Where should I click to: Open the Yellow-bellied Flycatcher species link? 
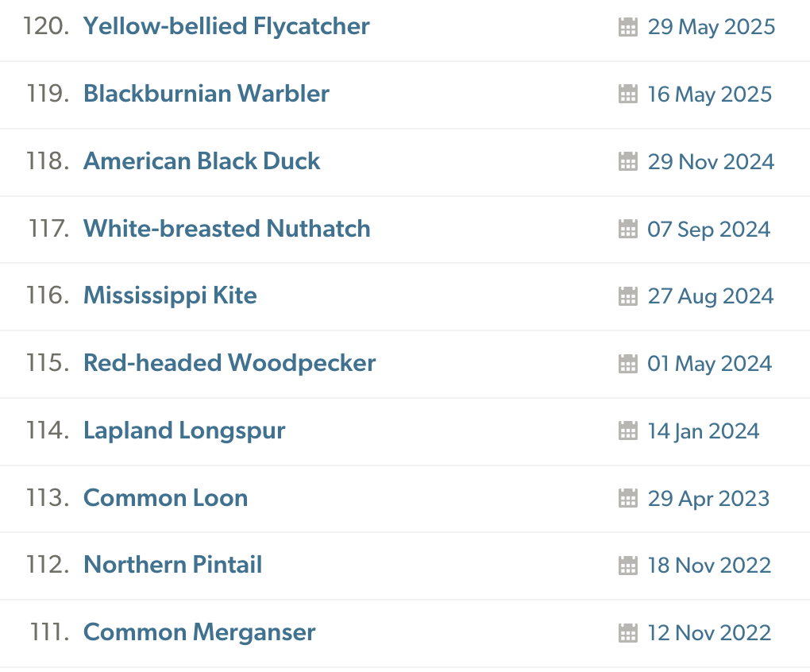coord(226,26)
